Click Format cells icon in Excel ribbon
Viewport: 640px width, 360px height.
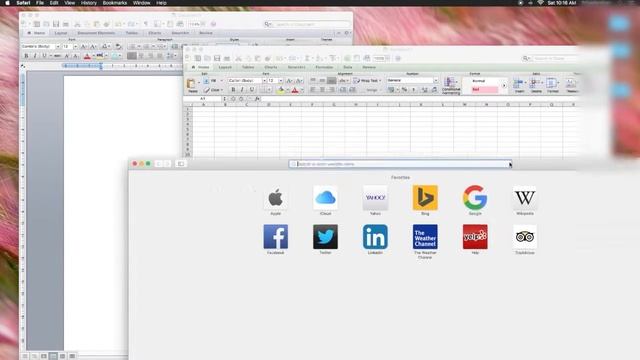point(552,85)
